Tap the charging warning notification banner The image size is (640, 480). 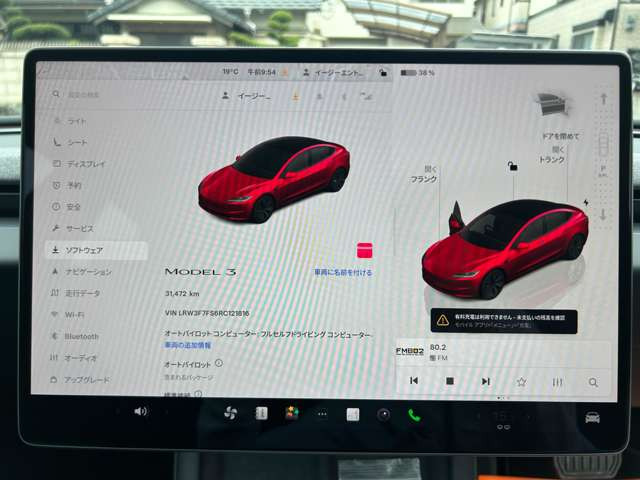[504, 321]
